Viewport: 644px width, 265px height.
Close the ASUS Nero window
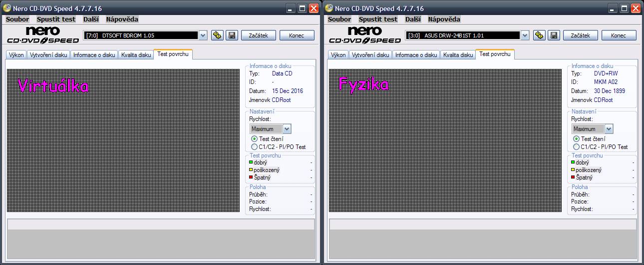pos(636,8)
